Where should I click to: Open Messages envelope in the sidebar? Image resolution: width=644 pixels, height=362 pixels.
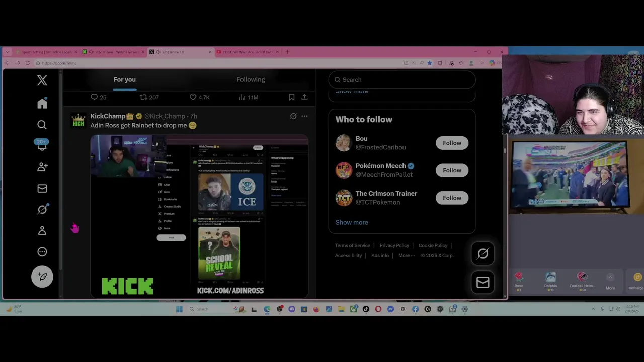tap(42, 189)
